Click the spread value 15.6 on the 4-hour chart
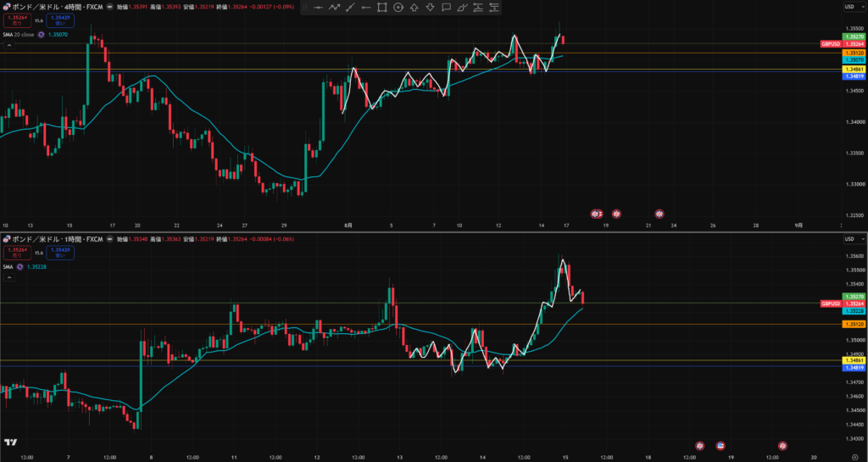The width and height of the screenshot is (868, 462). pos(39,20)
